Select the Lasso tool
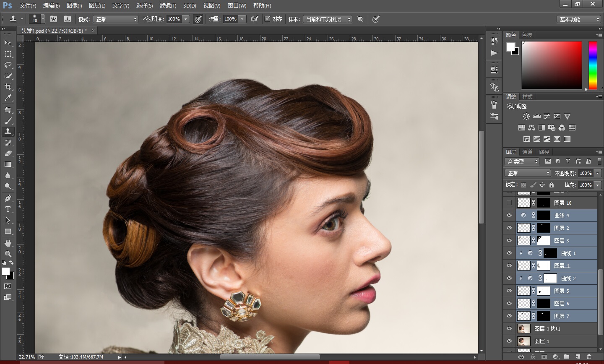This screenshot has width=604, height=364. click(8, 65)
